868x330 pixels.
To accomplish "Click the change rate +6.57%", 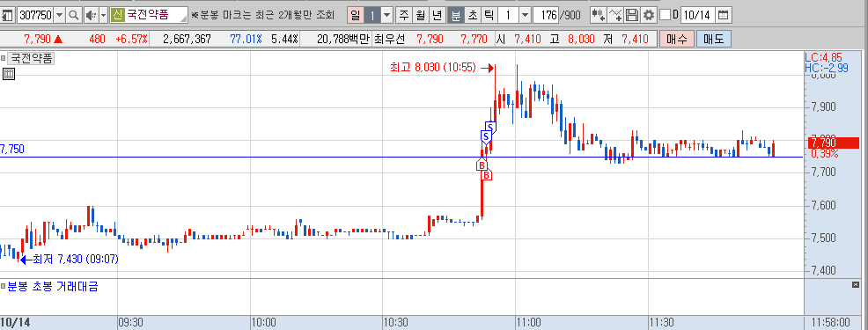I will pyautogui.click(x=131, y=39).
